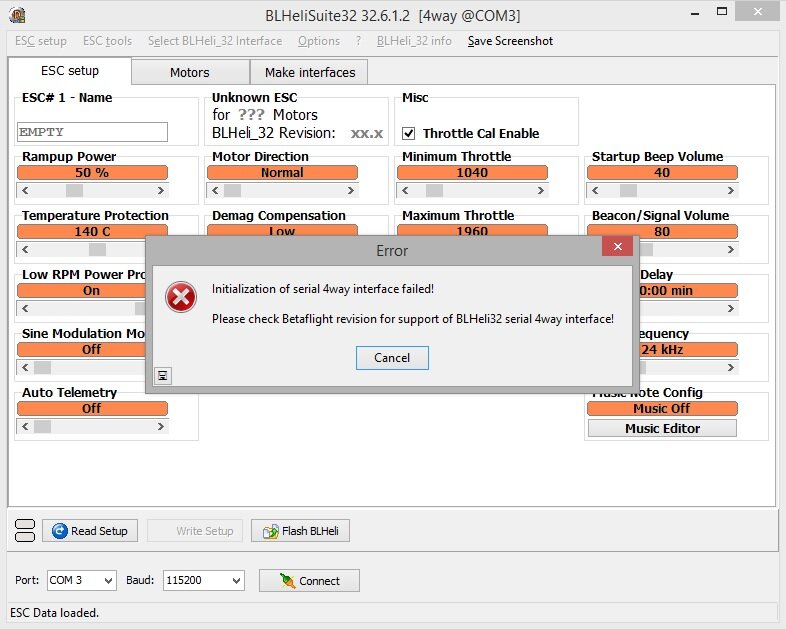Click Beacon Delay right arrow
The height and width of the screenshot is (629, 786).
(730, 308)
